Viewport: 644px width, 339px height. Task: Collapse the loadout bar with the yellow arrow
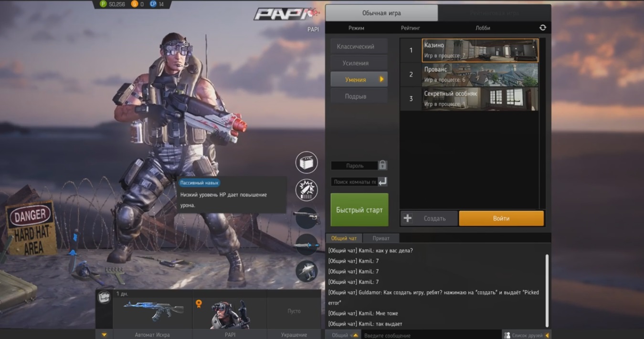pos(104,335)
